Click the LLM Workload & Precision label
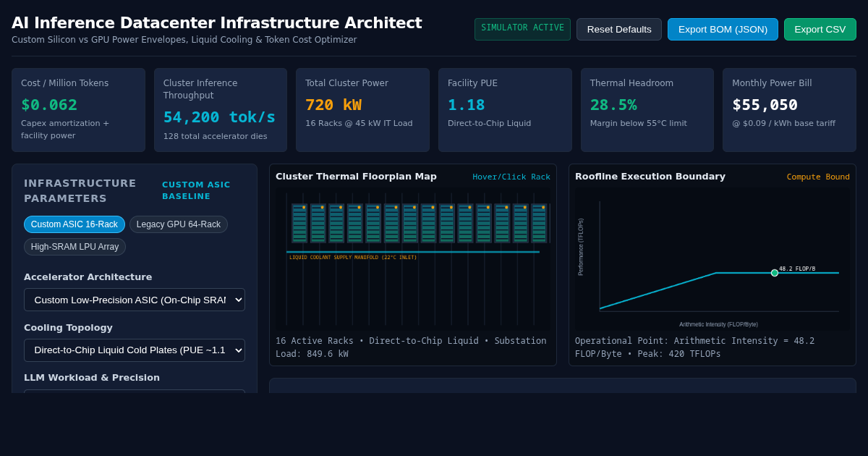The height and width of the screenshot is (456, 868). [x=92, y=377]
